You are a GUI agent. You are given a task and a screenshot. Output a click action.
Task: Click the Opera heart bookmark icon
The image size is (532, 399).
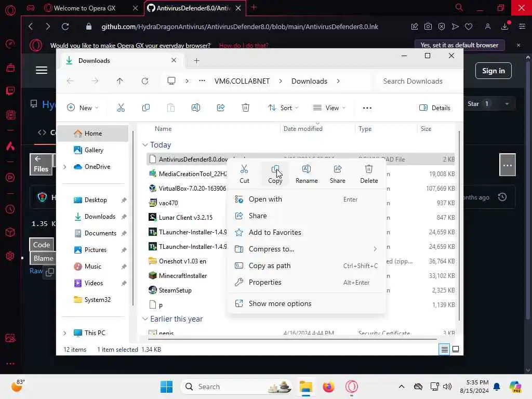469,26
